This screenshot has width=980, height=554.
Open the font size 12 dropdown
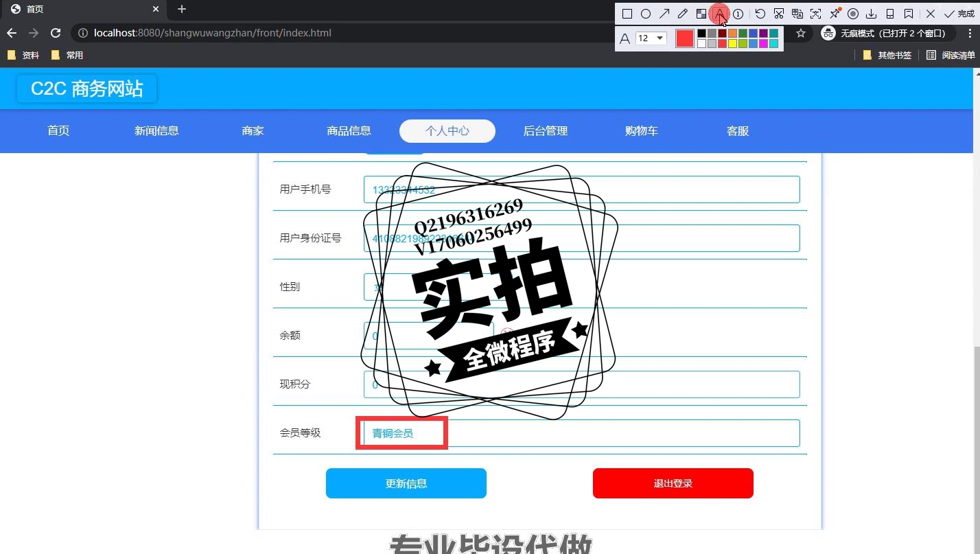click(x=651, y=38)
